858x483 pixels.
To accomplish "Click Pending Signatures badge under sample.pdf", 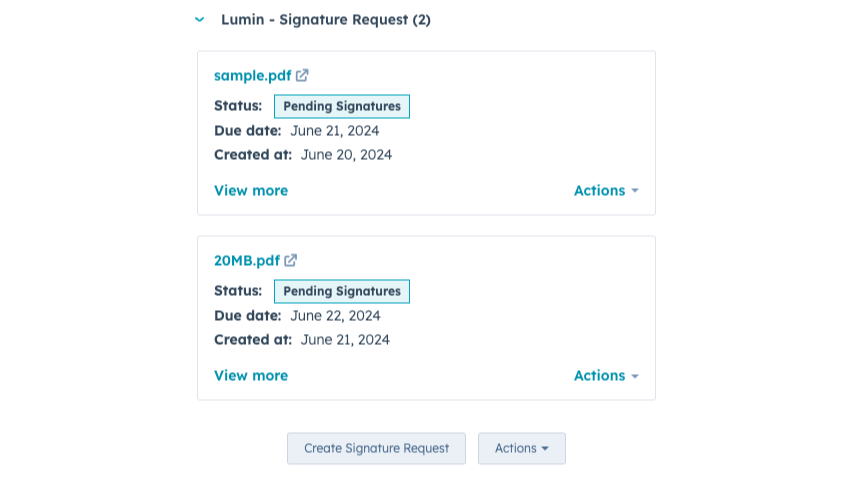I will point(342,106).
